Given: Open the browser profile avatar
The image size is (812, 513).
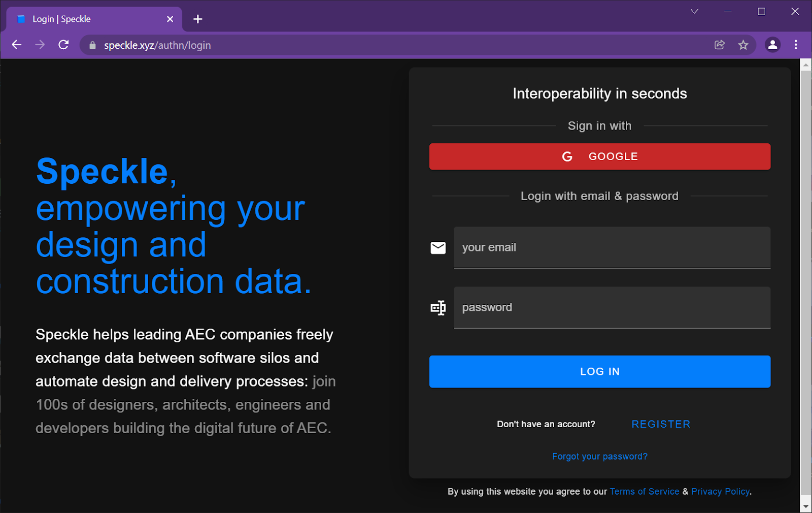Looking at the screenshot, I should tap(772, 45).
